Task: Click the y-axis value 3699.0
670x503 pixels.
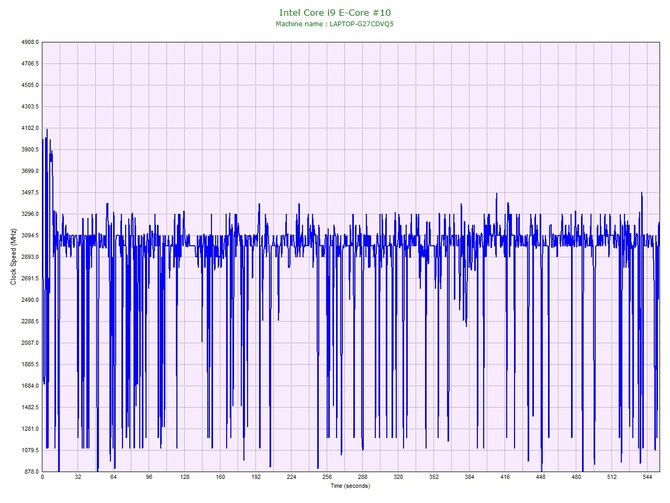Action: 30,171
